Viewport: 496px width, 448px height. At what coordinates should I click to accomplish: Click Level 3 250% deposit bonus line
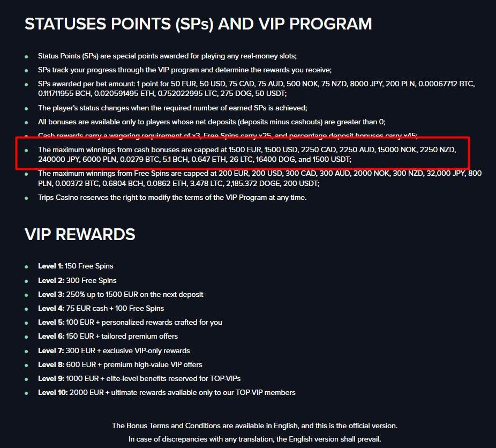pos(121,294)
